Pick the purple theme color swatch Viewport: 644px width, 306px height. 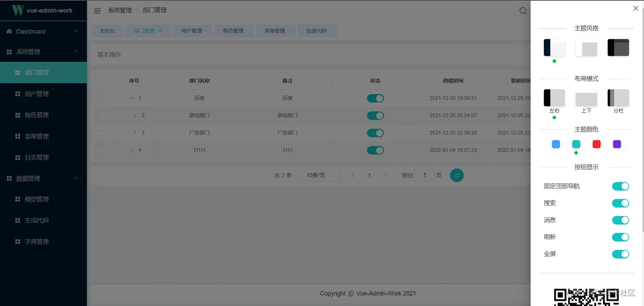click(617, 144)
